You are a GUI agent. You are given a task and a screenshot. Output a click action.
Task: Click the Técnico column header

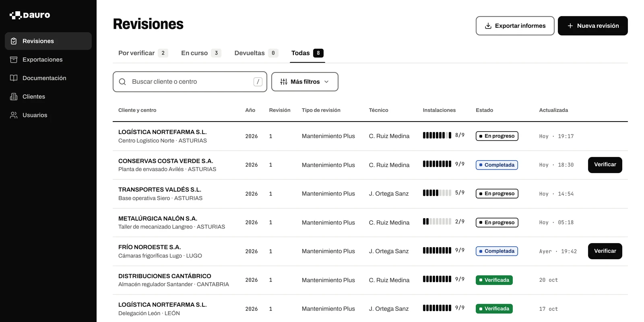tap(378, 110)
